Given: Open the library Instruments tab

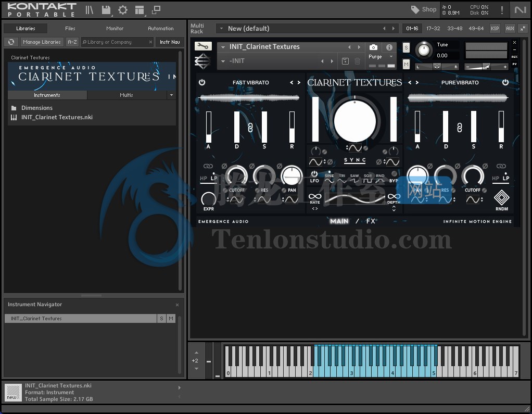Looking at the screenshot, I should click(47, 95).
